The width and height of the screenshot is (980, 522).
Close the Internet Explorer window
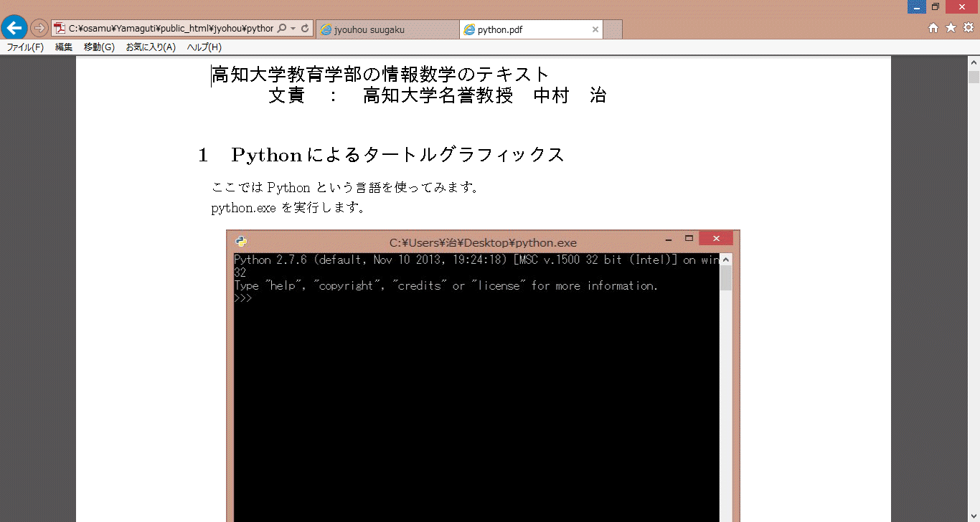962,6
